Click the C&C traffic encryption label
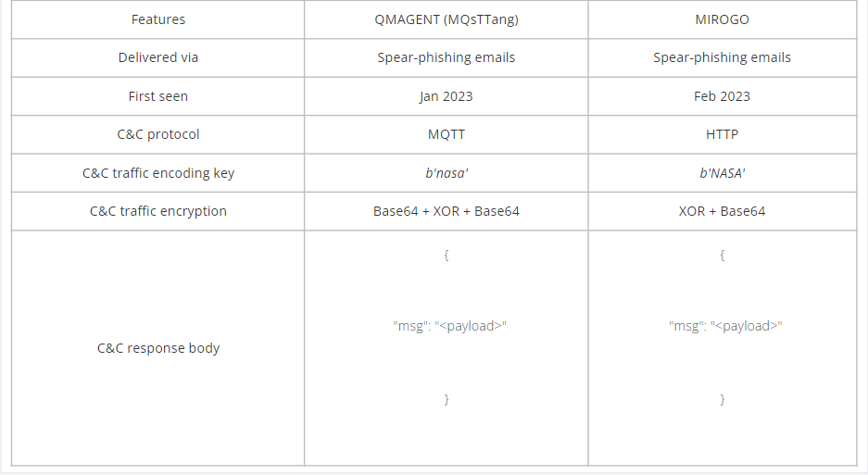Screen dimensions: 868x475 (157, 211)
